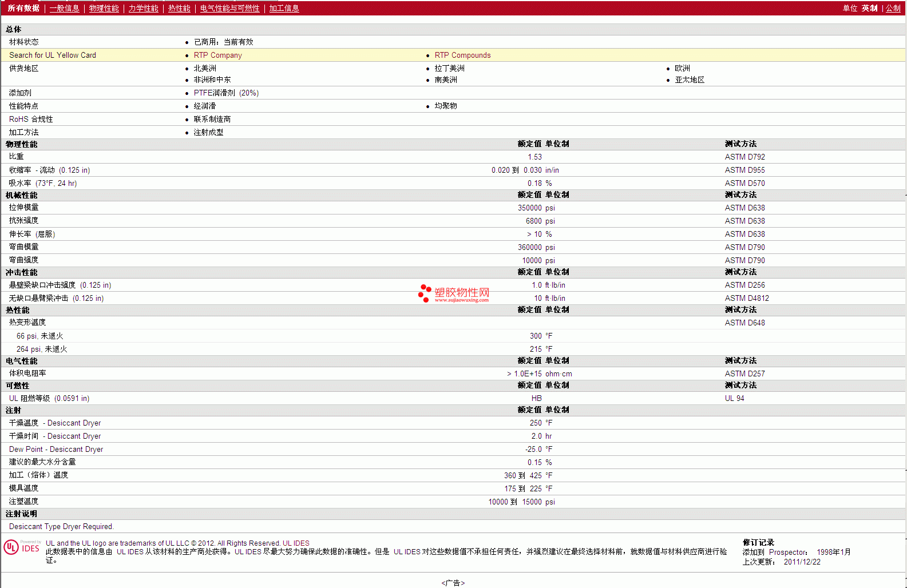Switch to the 物理性能 tab

point(104,8)
